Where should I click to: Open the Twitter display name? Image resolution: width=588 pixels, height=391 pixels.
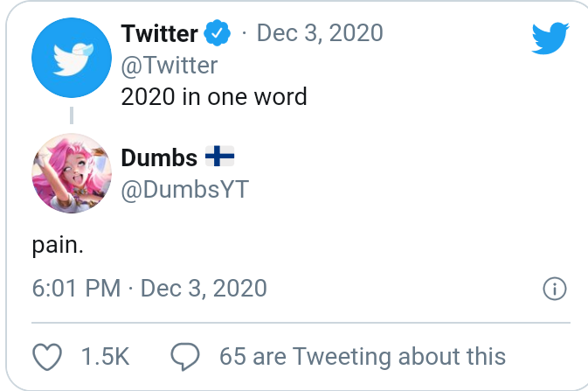(x=159, y=34)
